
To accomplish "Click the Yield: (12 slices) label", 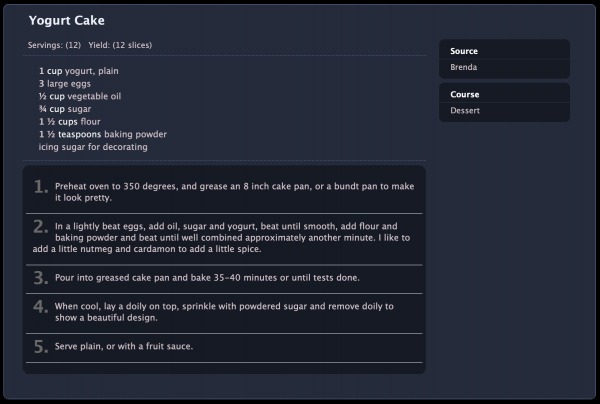I will coord(120,45).
